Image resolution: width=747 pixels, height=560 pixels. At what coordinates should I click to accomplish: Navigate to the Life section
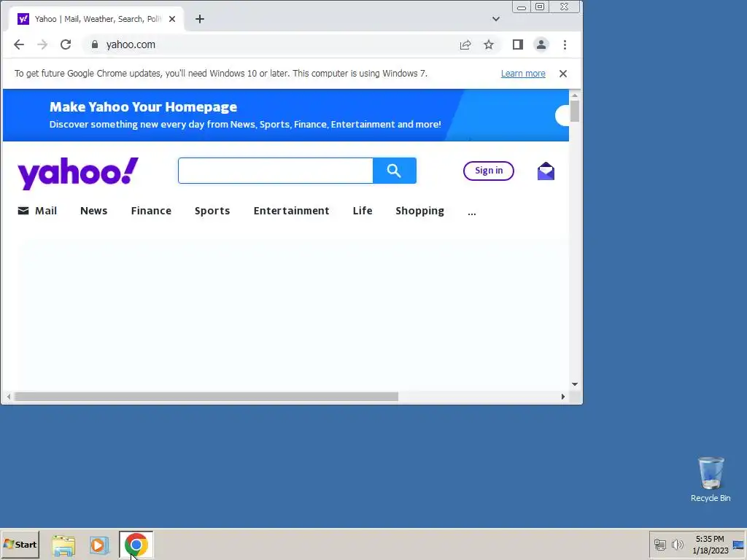363,211
